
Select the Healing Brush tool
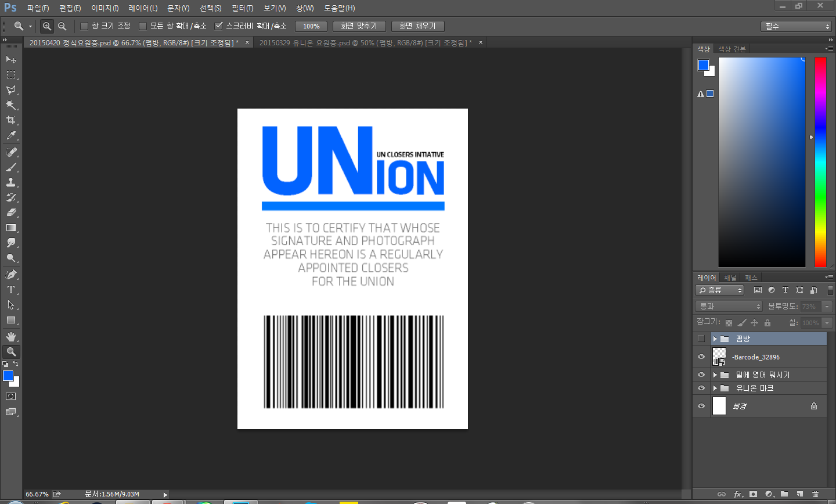coord(11,152)
